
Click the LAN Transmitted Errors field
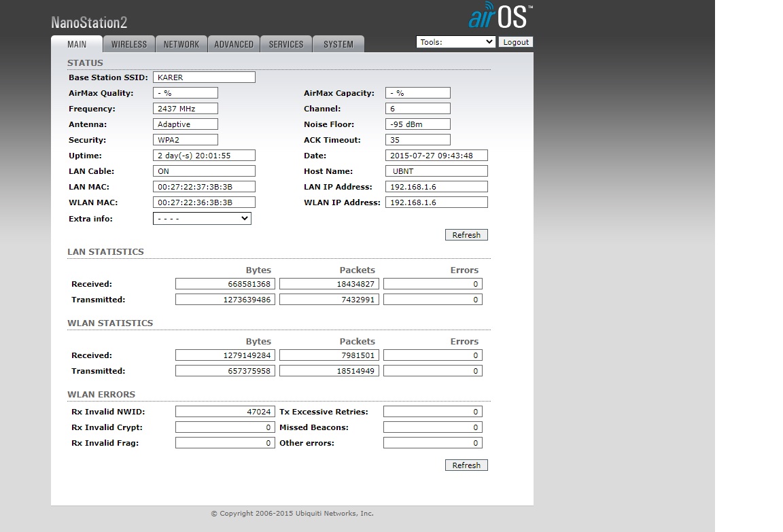click(x=433, y=300)
